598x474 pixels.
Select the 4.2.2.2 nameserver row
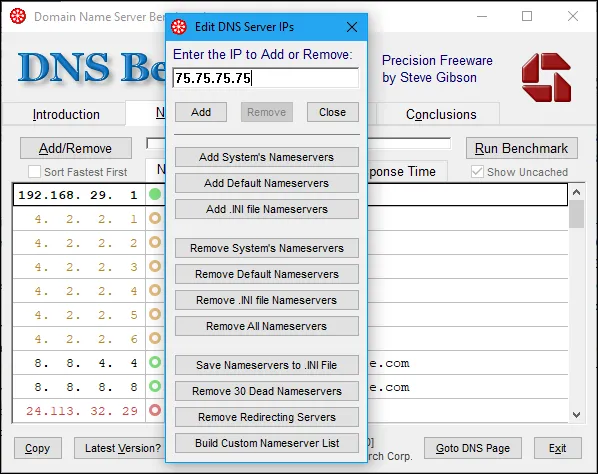tap(290, 242)
